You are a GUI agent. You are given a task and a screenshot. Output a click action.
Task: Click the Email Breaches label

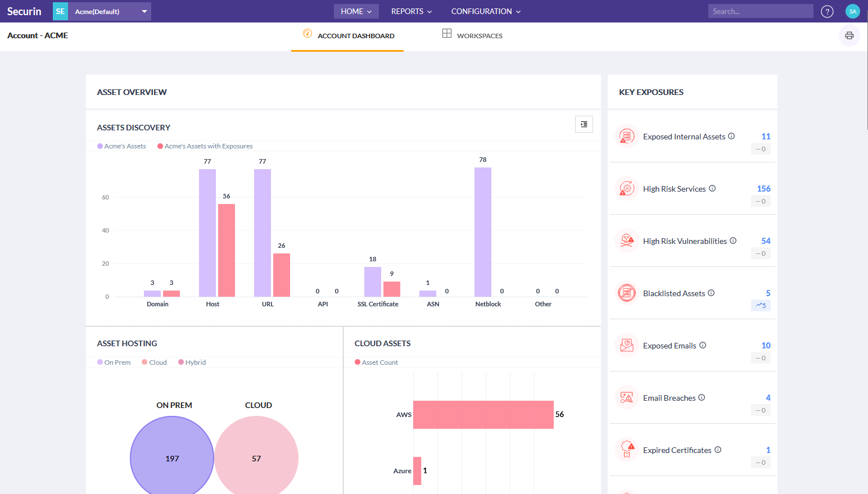click(x=670, y=398)
